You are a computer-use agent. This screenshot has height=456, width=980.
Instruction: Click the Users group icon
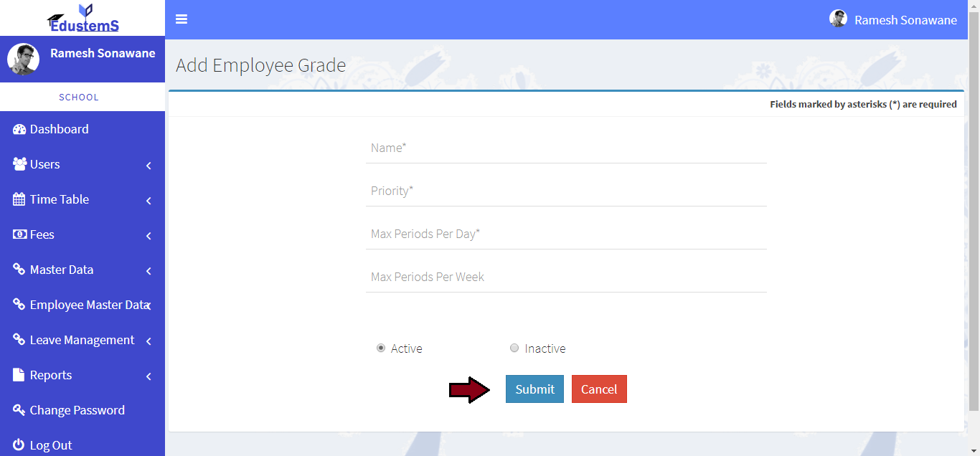click(19, 164)
